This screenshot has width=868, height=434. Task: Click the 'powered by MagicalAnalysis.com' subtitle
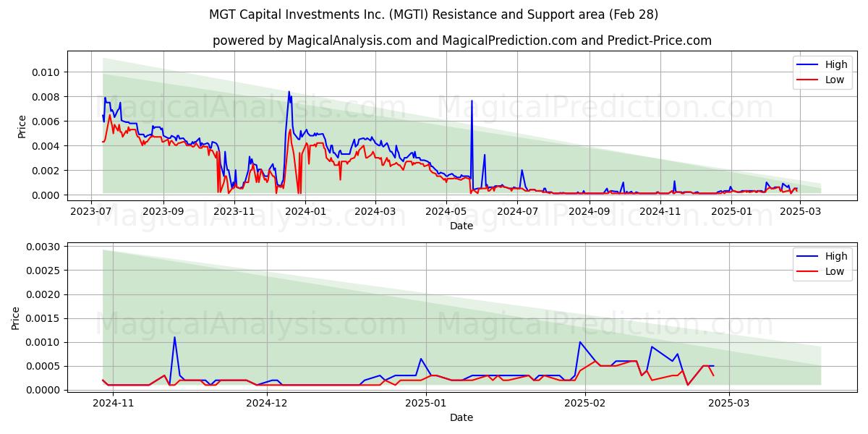(x=462, y=41)
